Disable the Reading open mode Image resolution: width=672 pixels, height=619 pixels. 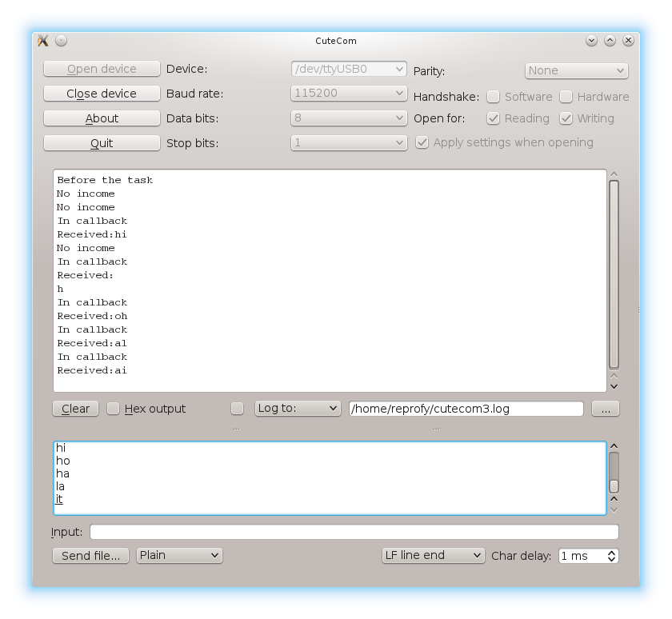point(494,118)
